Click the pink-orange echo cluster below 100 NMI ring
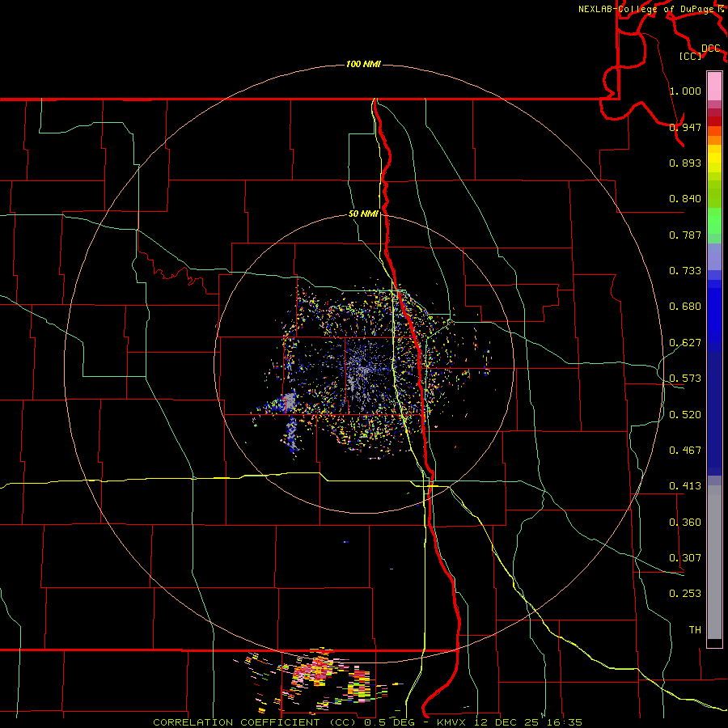The width and height of the screenshot is (728, 728). [x=317, y=670]
